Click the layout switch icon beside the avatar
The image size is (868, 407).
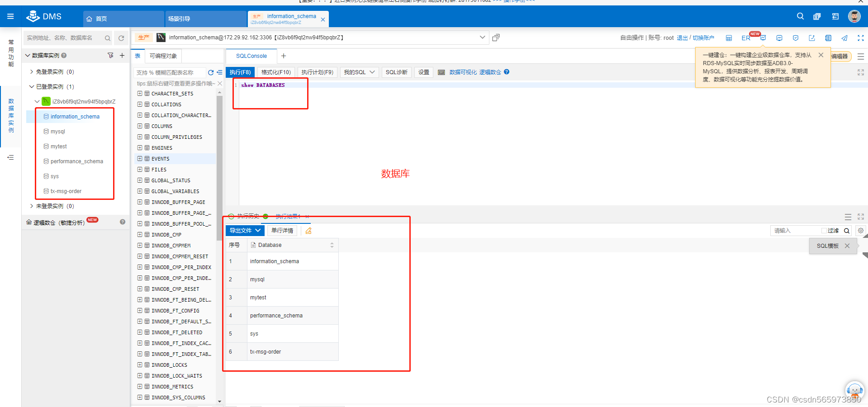tap(835, 17)
